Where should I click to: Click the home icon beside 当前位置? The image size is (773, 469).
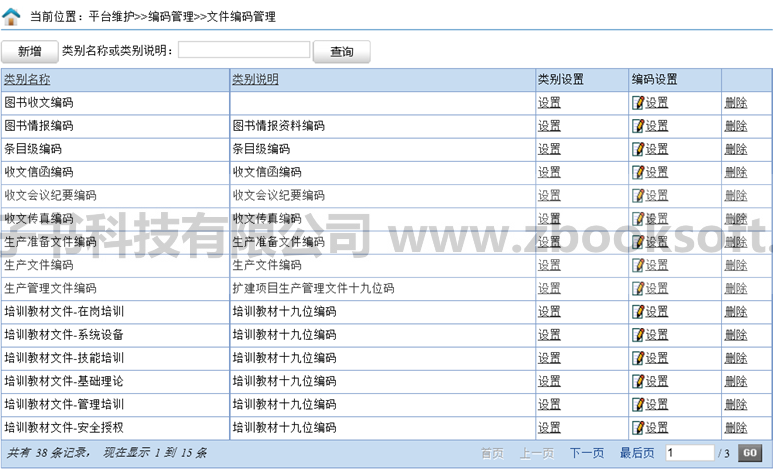pyautogui.click(x=11, y=16)
